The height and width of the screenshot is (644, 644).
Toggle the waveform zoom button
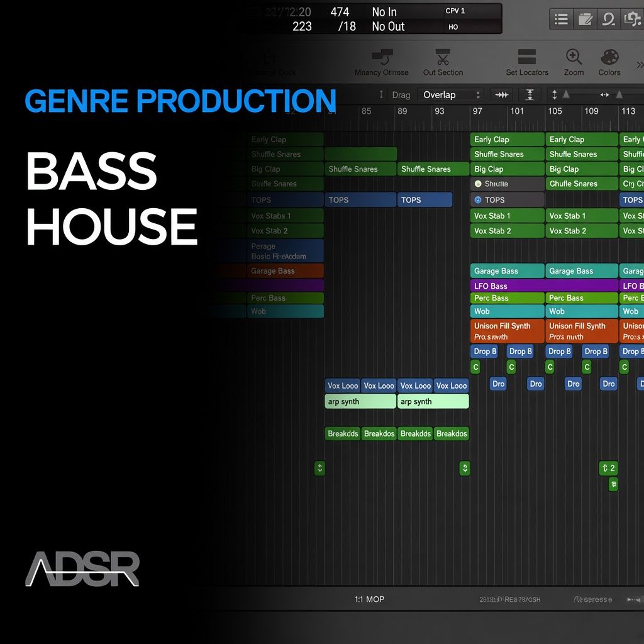pyautogui.click(x=501, y=95)
